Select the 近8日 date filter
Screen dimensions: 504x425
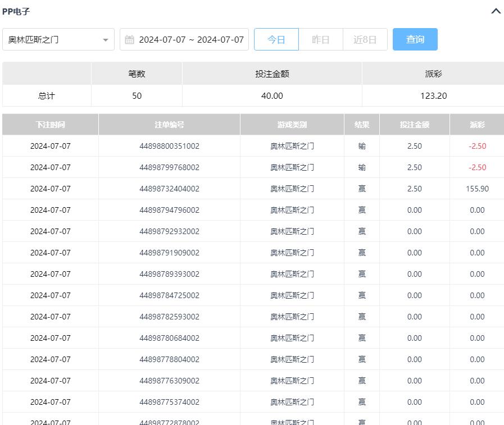click(x=365, y=40)
